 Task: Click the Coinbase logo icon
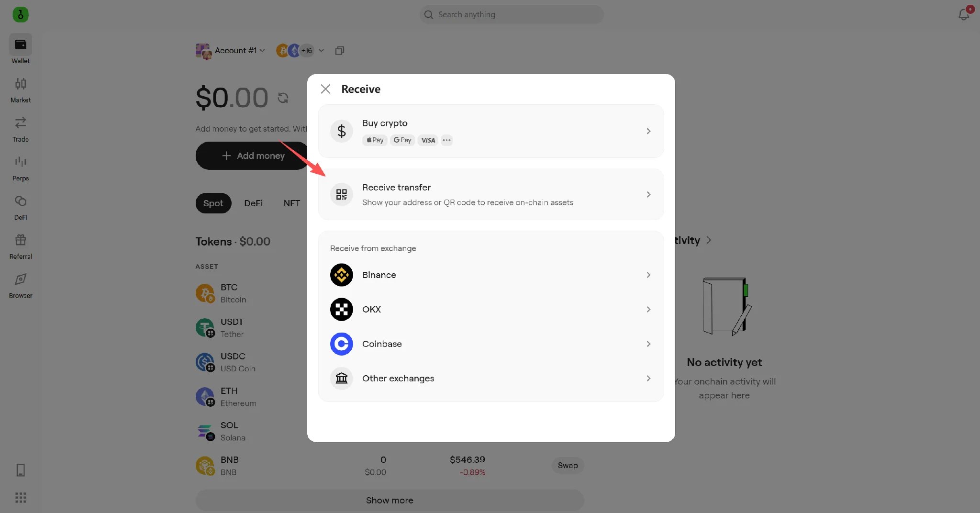(x=342, y=344)
